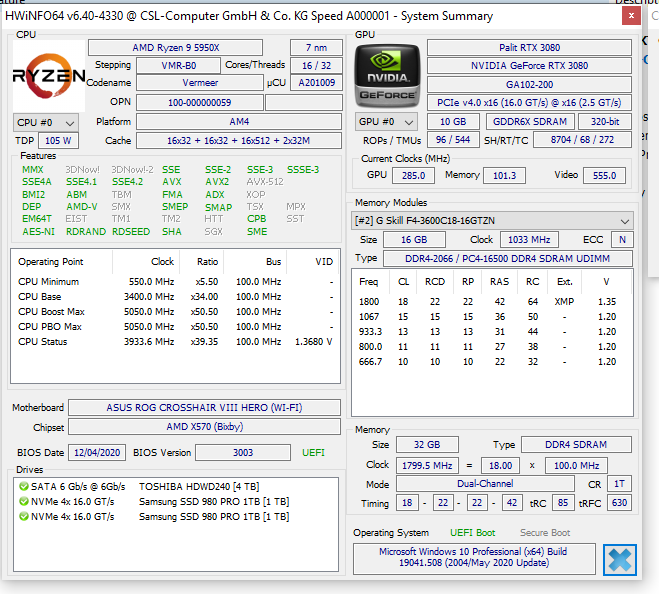Click the Dual-Channel mode field
The height and width of the screenshot is (594, 659).
[x=485, y=484]
